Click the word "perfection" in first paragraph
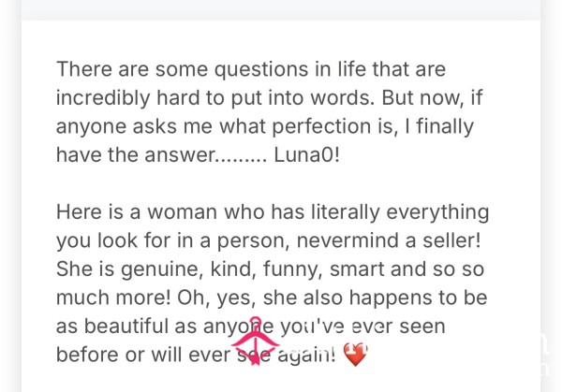562x392 pixels. [x=321, y=127]
